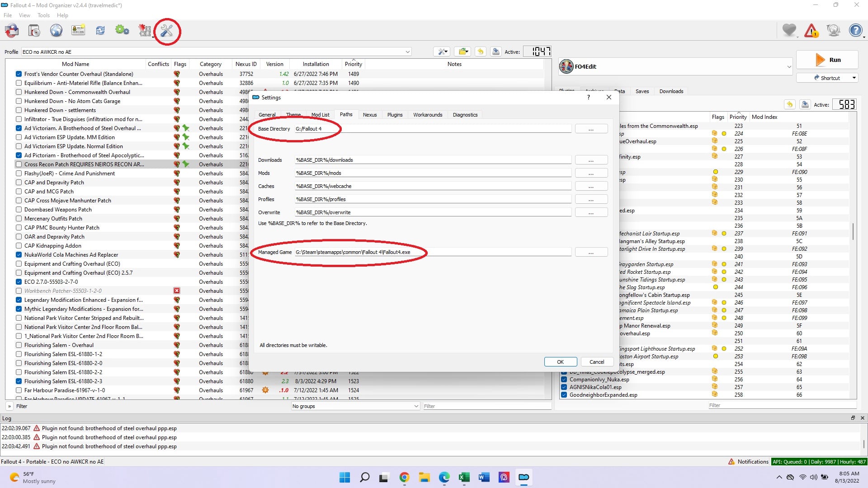
Task: Open the Profiles configuration icon
Action: point(78,31)
